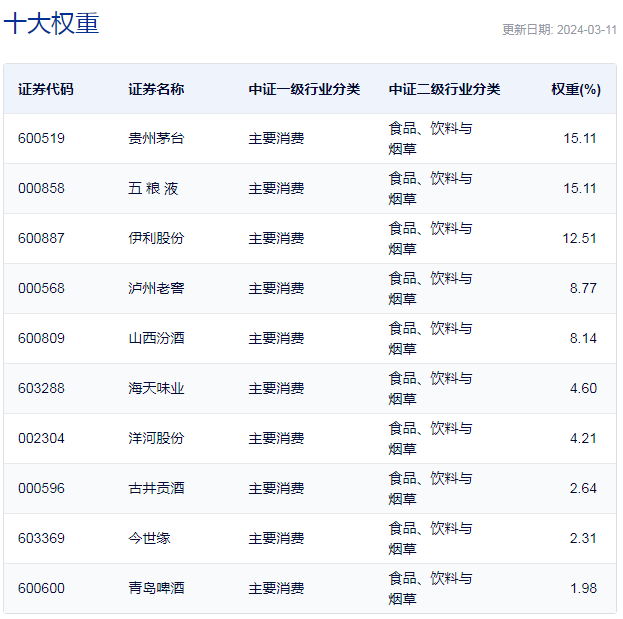This screenshot has height=619, width=623.
Task: Click the 食品、饮料与烟草 cell in the 海天味业 row
Action: click(430, 389)
